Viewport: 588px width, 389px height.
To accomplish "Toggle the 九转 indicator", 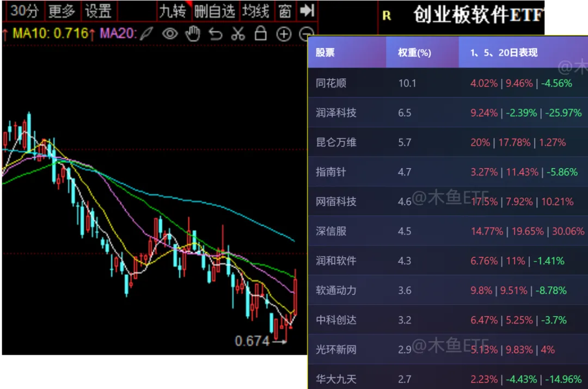I will pyautogui.click(x=172, y=11).
